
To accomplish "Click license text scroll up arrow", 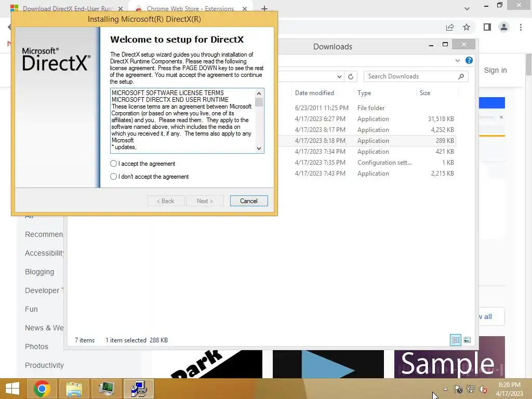I will coord(259,94).
